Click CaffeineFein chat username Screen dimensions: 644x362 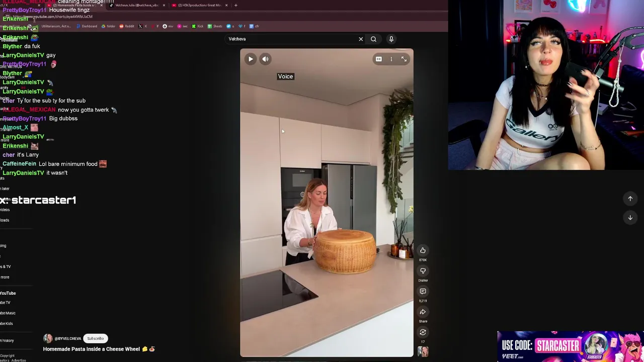tap(19, 164)
